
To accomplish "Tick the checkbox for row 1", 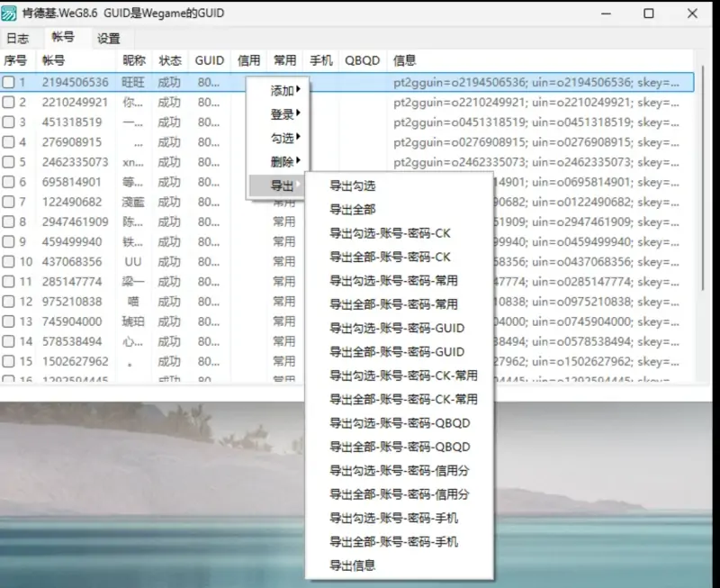I will [9, 83].
